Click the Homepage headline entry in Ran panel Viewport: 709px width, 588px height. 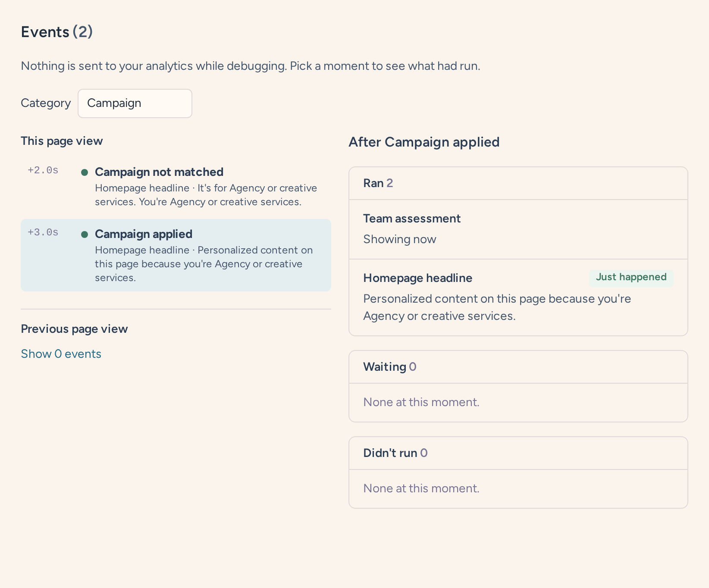518,297
